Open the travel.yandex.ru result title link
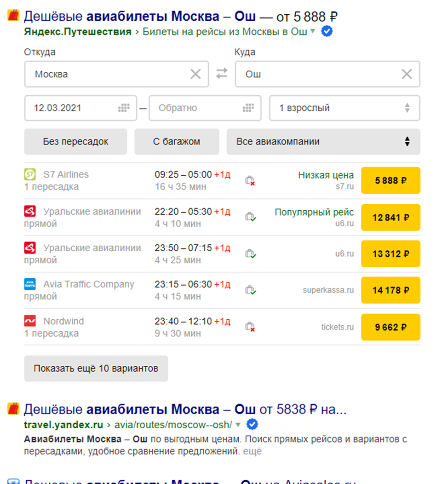This screenshot has width=448, height=484. [x=185, y=409]
